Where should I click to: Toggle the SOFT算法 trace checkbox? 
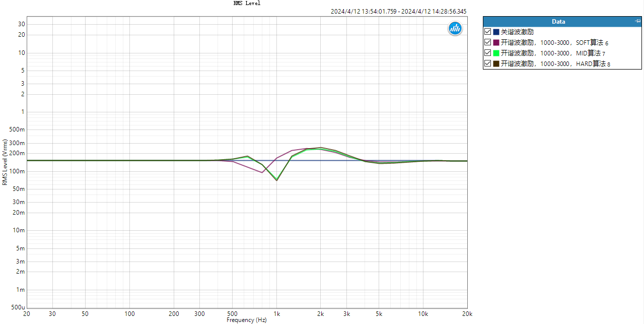click(487, 42)
